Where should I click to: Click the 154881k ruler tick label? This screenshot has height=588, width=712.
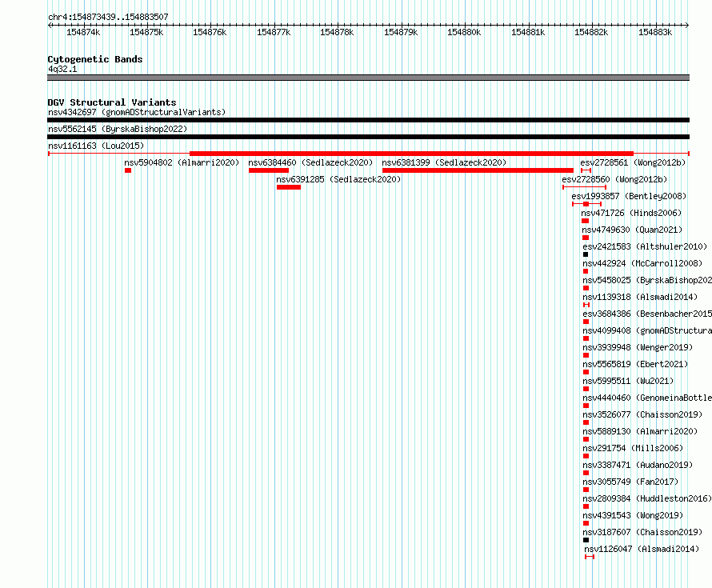tap(528, 32)
